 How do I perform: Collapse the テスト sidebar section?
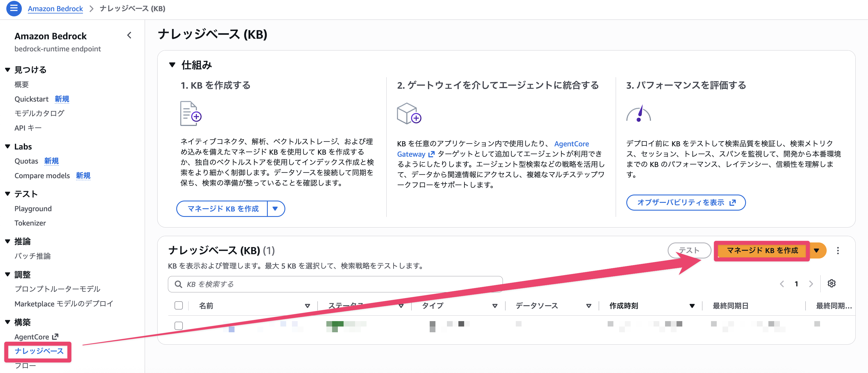pyautogui.click(x=8, y=194)
